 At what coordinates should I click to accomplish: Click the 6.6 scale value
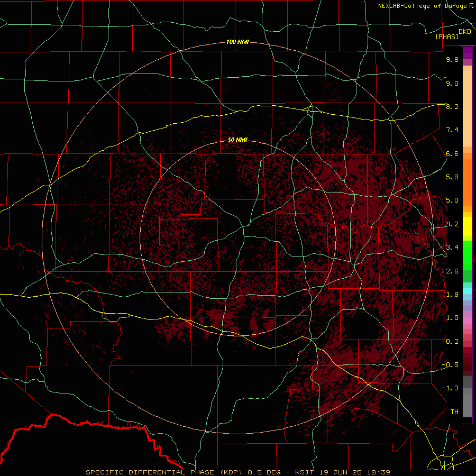[452, 153]
